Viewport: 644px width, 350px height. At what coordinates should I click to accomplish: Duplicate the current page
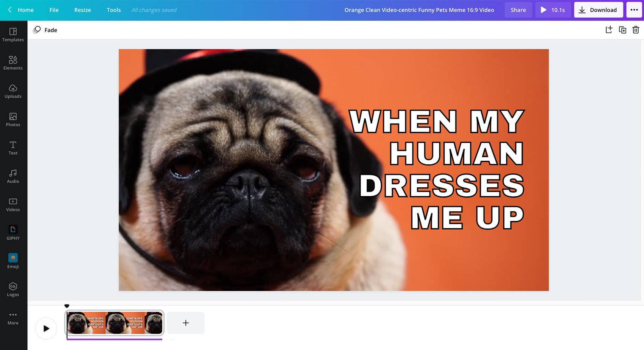click(x=622, y=30)
